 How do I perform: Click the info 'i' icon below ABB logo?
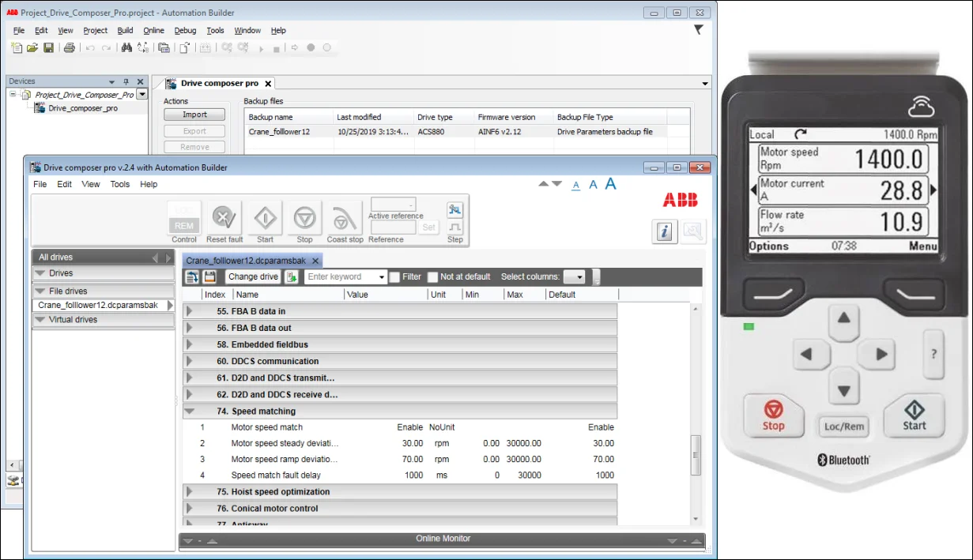(x=665, y=231)
